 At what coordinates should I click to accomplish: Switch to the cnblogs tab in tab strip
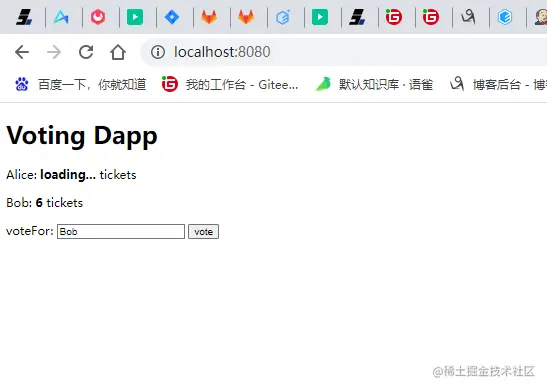click(468, 16)
